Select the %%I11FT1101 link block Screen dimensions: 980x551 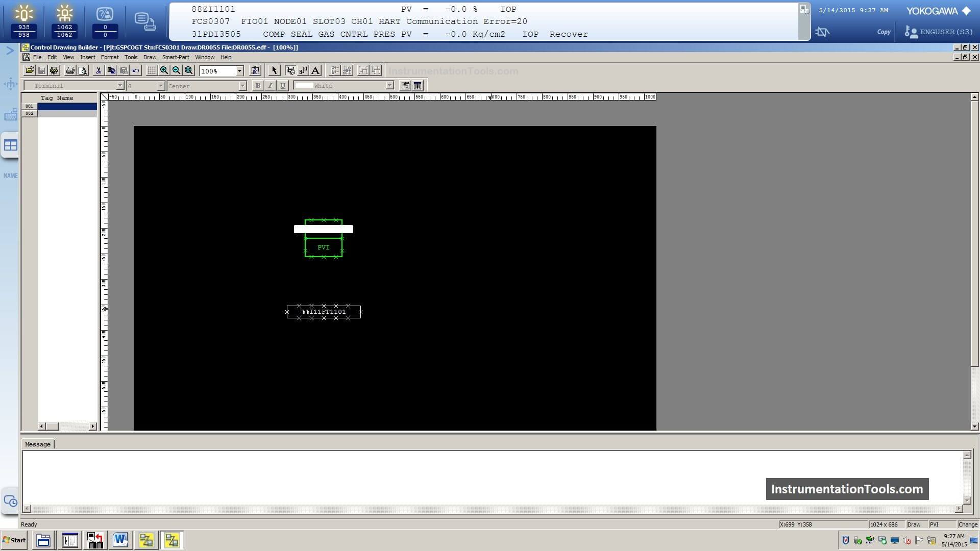point(324,312)
